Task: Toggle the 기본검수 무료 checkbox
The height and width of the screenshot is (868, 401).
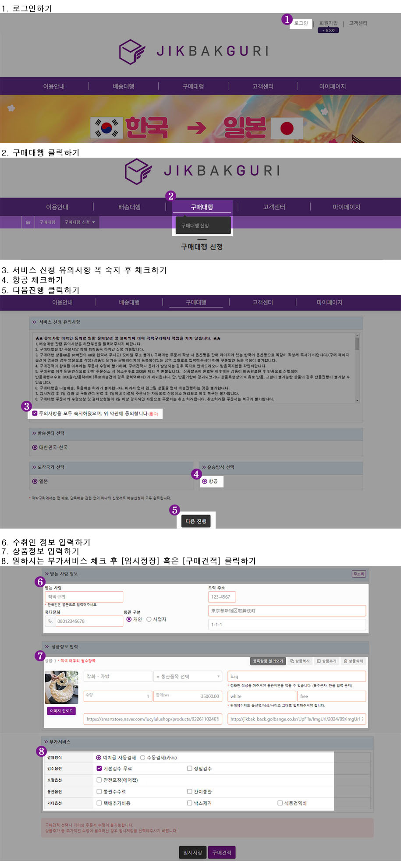Action: coord(99,768)
